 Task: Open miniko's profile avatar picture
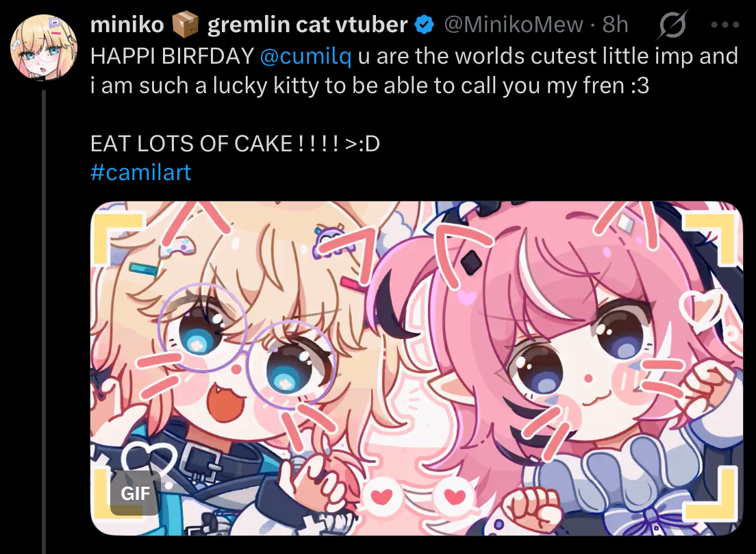[x=44, y=47]
